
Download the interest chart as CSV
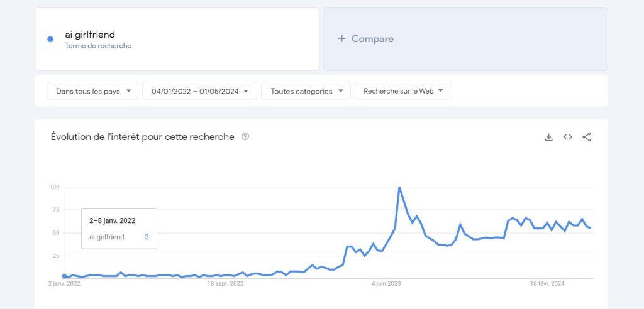coord(548,137)
